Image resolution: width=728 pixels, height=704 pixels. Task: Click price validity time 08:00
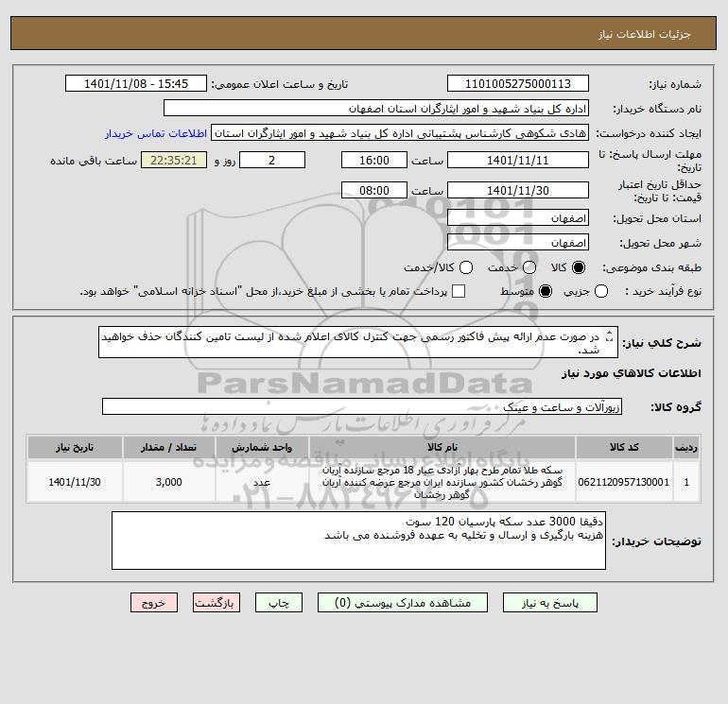[374, 190]
